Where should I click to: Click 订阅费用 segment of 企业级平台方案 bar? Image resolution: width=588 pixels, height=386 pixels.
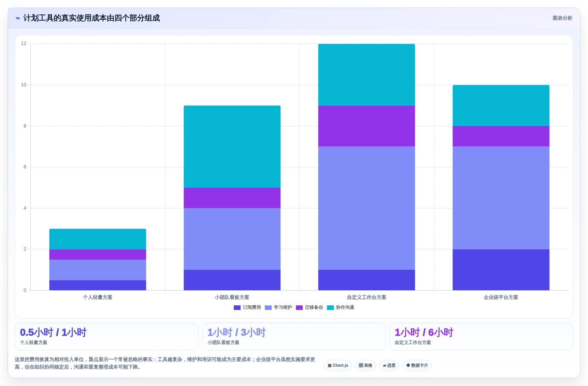[501, 270]
